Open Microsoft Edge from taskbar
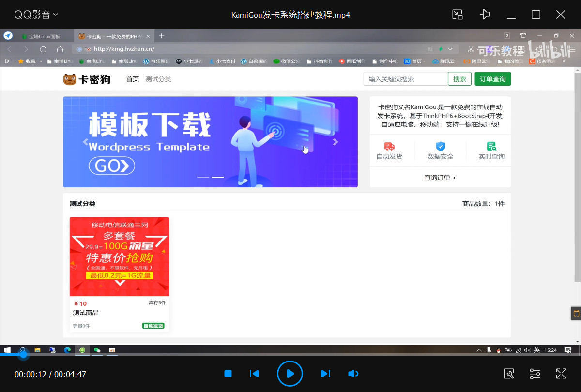 click(x=67, y=350)
